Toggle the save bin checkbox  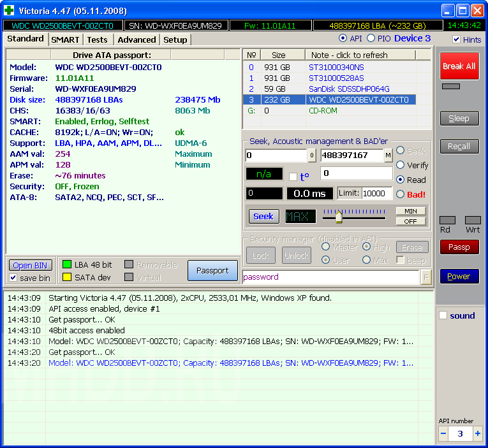coord(13,278)
